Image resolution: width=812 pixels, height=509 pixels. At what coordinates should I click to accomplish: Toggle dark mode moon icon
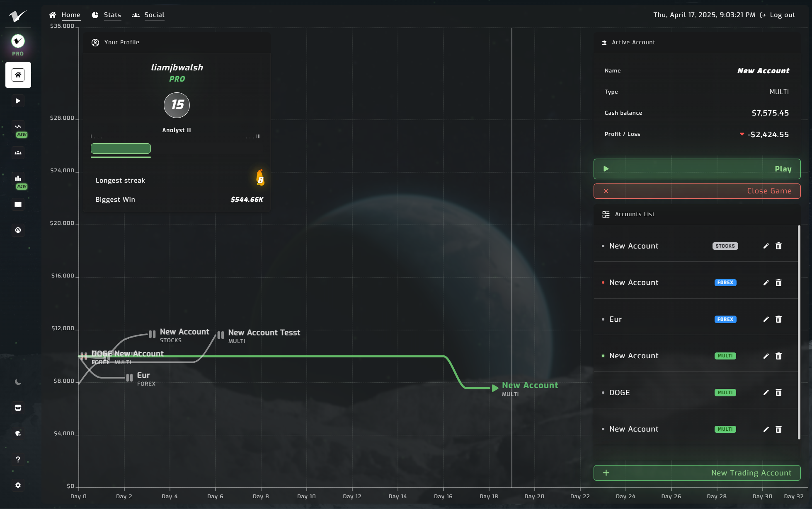click(x=18, y=382)
